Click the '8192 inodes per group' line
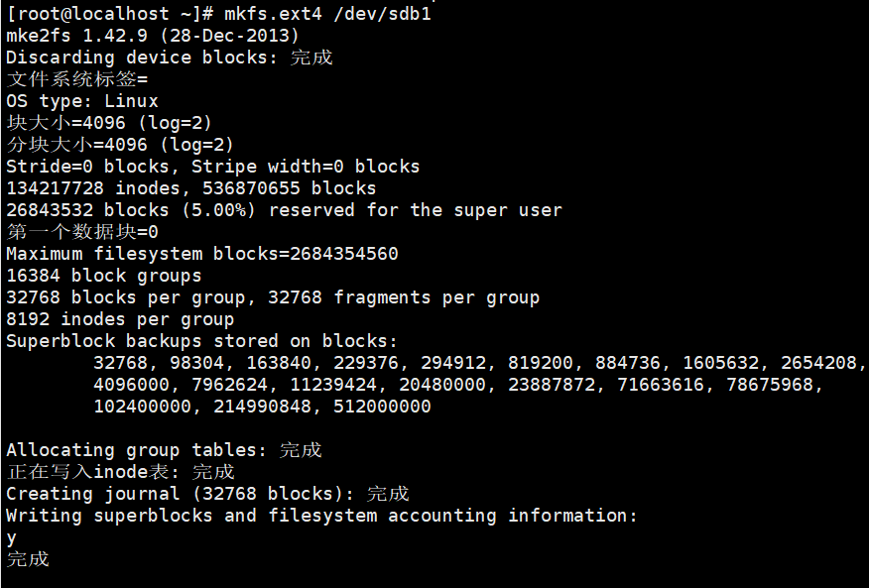Screen dimensions: 869x588 pos(120,319)
